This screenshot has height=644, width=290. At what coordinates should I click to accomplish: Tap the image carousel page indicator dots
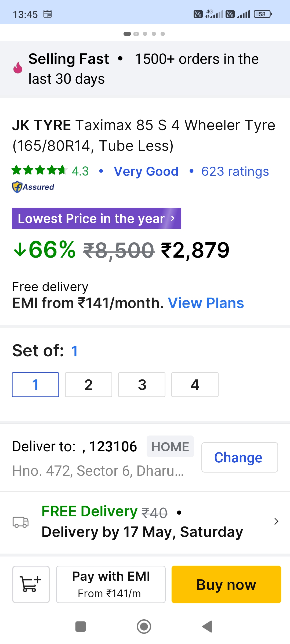pyautogui.click(x=144, y=34)
